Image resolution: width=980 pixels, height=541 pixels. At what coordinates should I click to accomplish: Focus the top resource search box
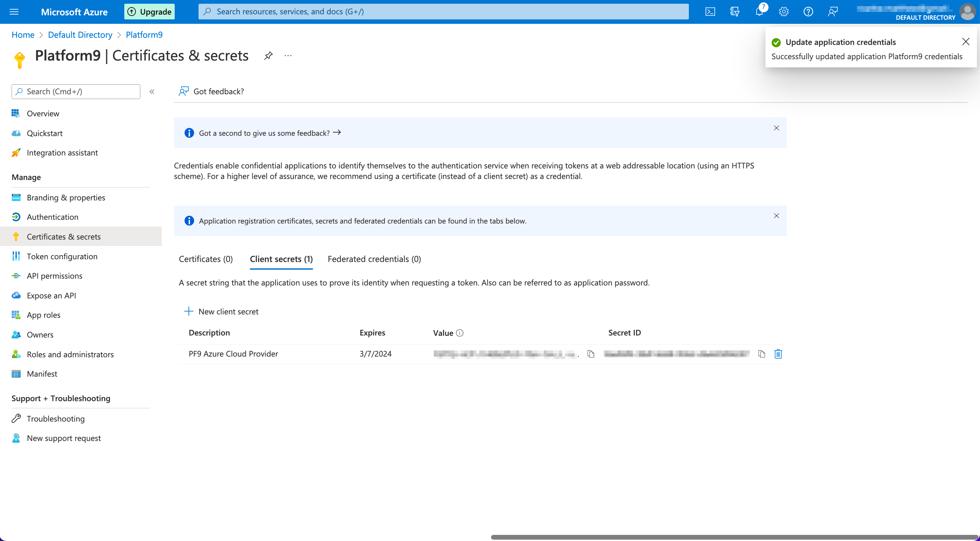click(x=443, y=12)
